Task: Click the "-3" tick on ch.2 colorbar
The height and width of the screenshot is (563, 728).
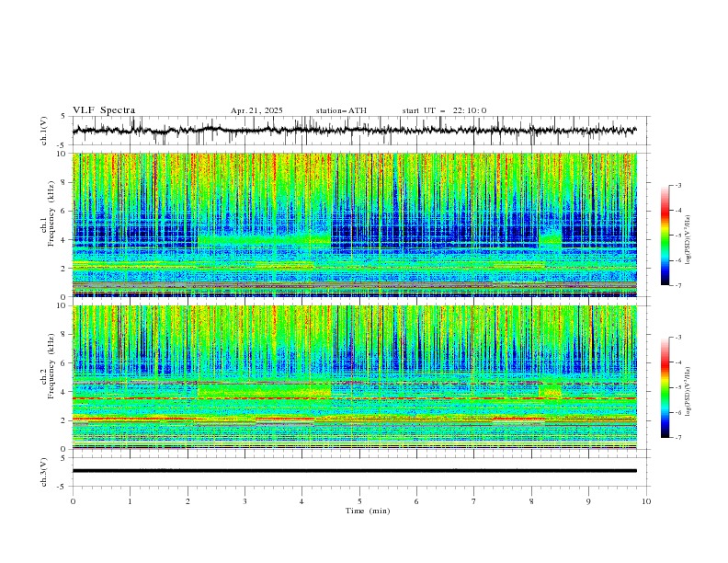Action: tap(678, 338)
